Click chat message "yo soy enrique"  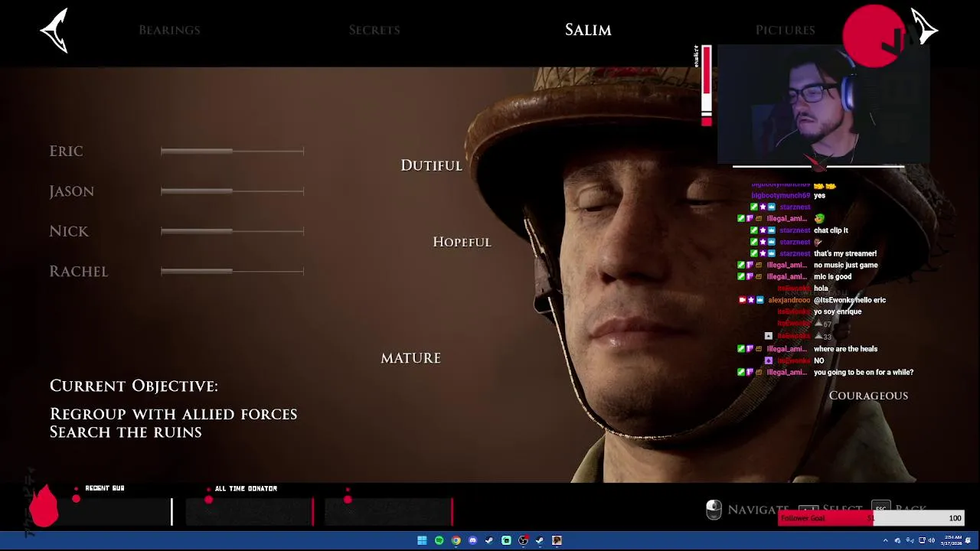point(838,311)
